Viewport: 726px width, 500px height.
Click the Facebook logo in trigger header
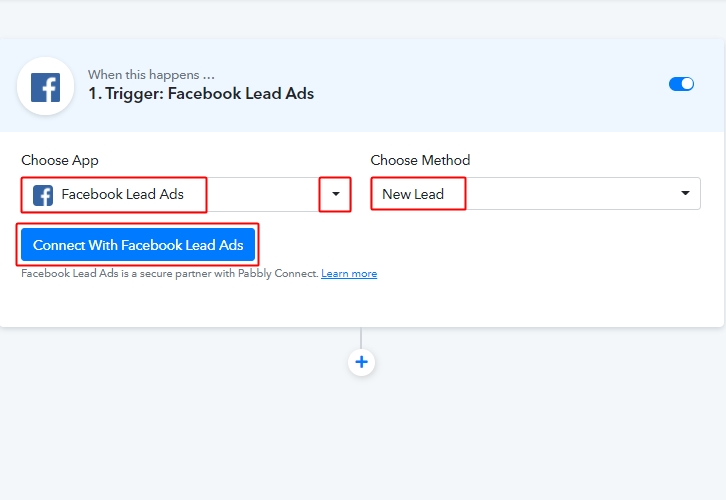pos(45,87)
